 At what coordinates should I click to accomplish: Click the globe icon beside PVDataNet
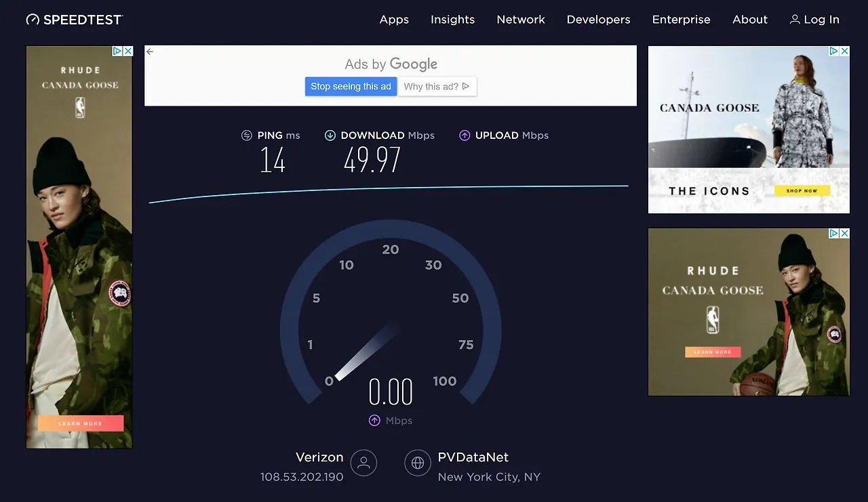418,463
